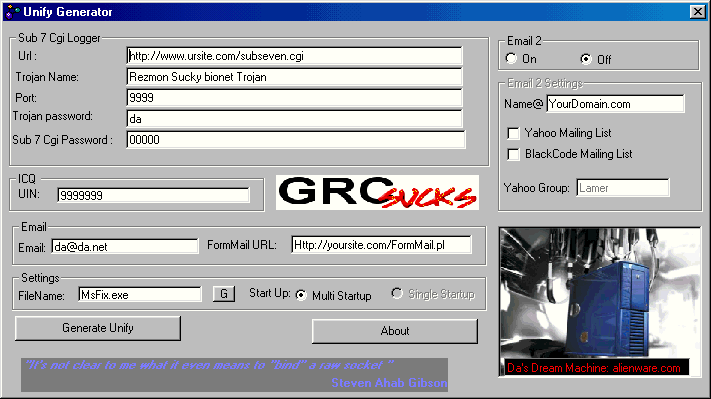711x399 pixels.
Task: Focus the MsFix.exe FileName field
Action: pos(140,295)
